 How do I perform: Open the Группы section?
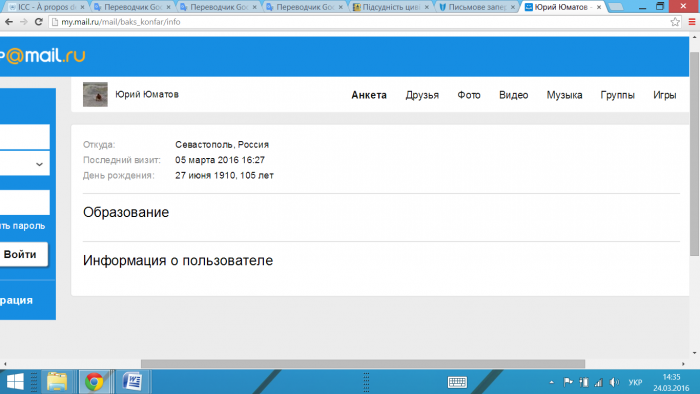(617, 95)
